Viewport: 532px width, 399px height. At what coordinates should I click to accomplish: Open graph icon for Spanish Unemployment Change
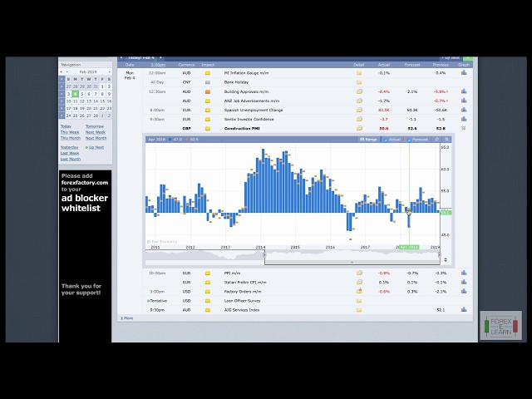464,110
